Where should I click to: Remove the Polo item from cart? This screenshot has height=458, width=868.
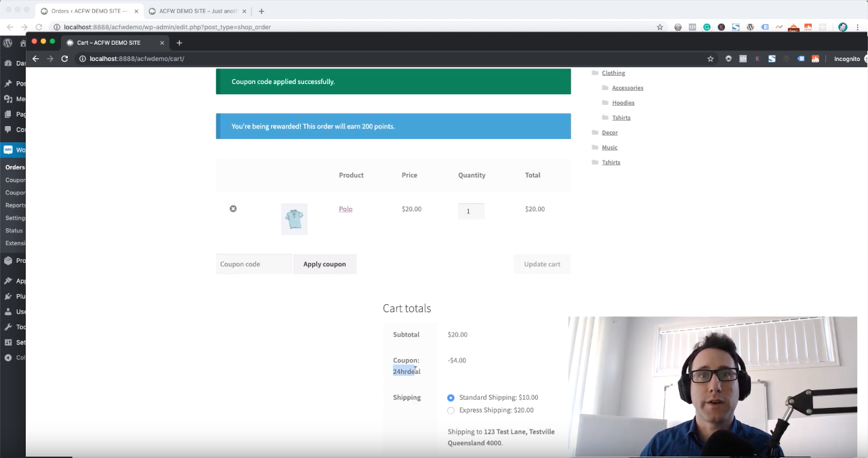pyautogui.click(x=233, y=209)
